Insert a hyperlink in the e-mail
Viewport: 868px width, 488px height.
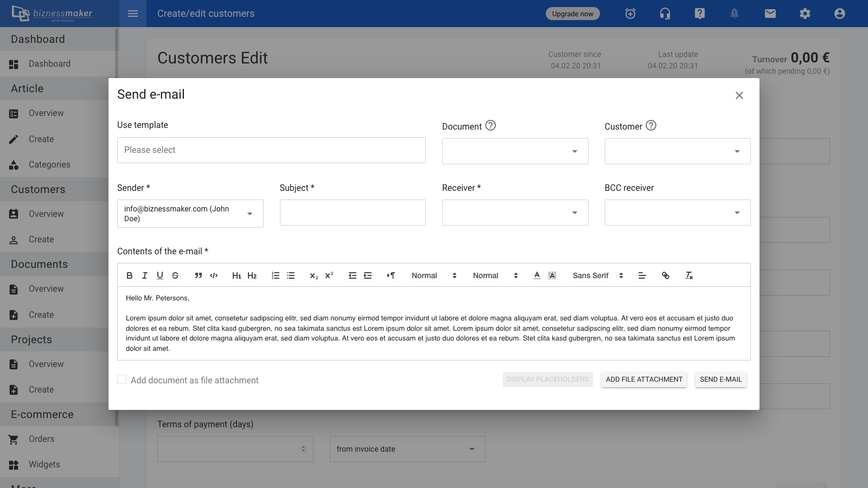tap(666, 275)
